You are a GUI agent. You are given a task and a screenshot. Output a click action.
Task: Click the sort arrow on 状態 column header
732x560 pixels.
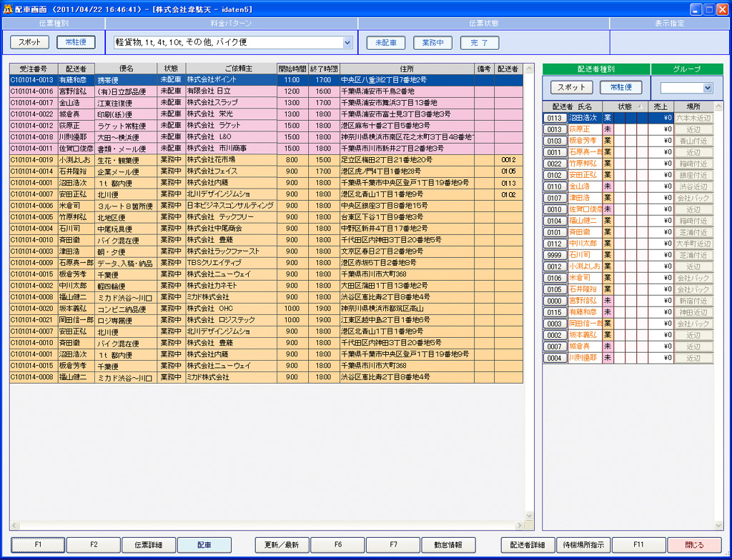pyautogui.click(x=639, y=106)
